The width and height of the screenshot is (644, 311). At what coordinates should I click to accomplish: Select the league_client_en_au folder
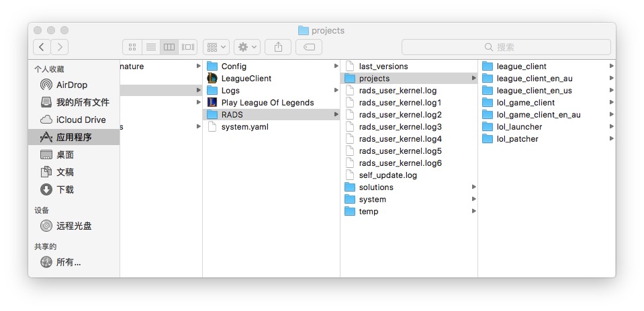click(547, 78)
